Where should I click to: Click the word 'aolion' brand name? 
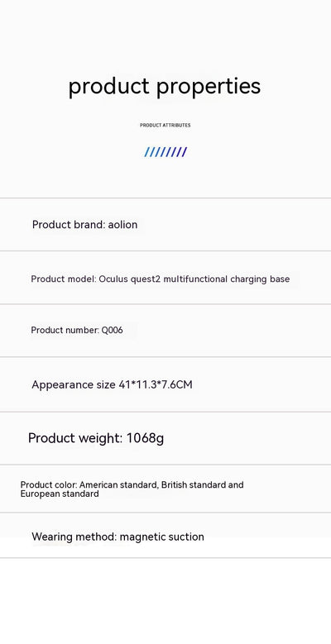tap(122, 225)
